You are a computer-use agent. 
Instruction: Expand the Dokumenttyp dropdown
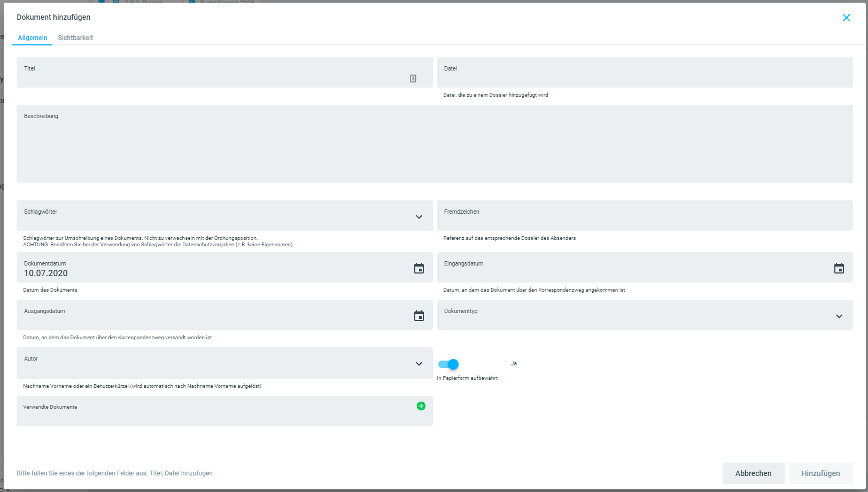click(839, 316)
